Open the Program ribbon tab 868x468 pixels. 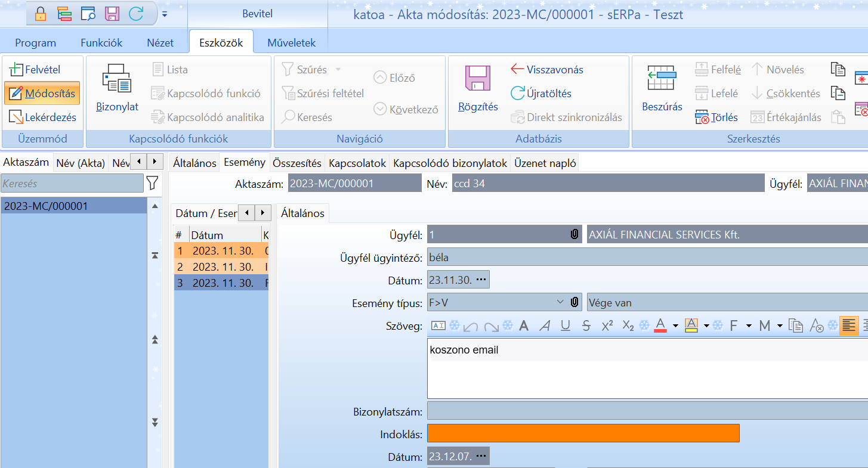coord(36,43)
